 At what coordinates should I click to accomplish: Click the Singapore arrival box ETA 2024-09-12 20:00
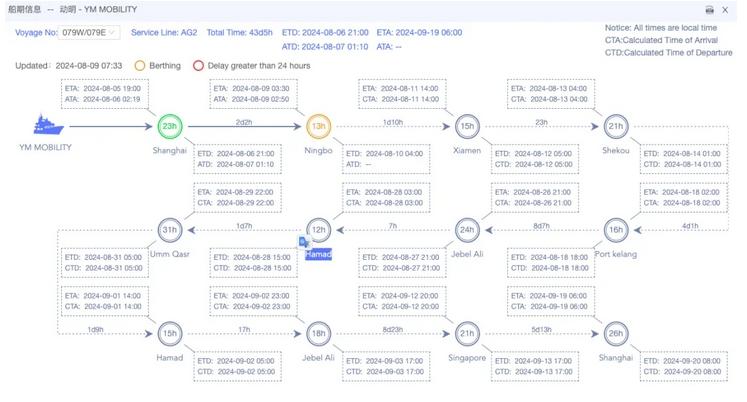[402, 301]
